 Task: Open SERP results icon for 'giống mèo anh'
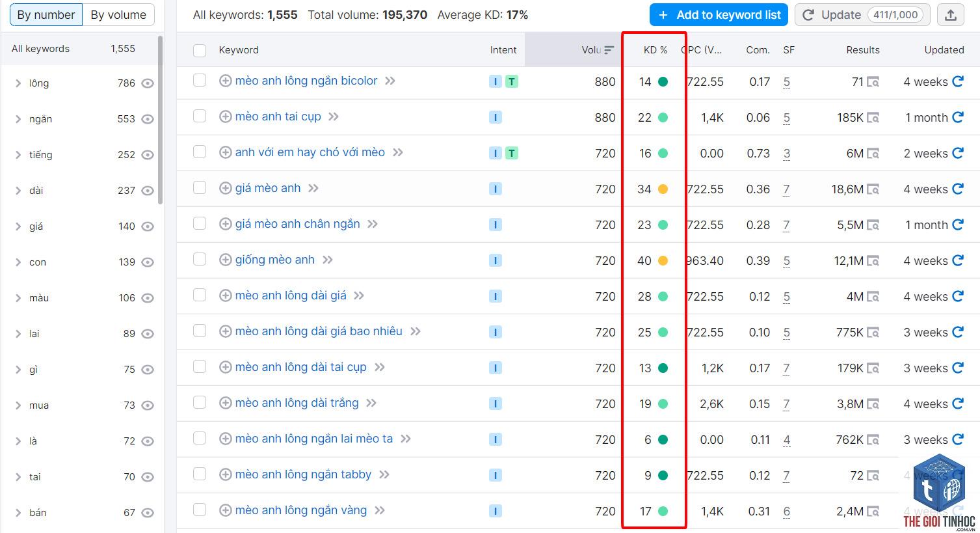pos(873,261)
